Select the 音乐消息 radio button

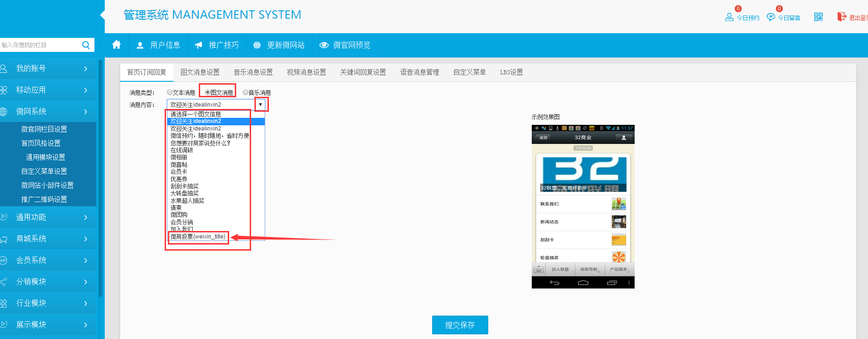click(x=246, y=93)
